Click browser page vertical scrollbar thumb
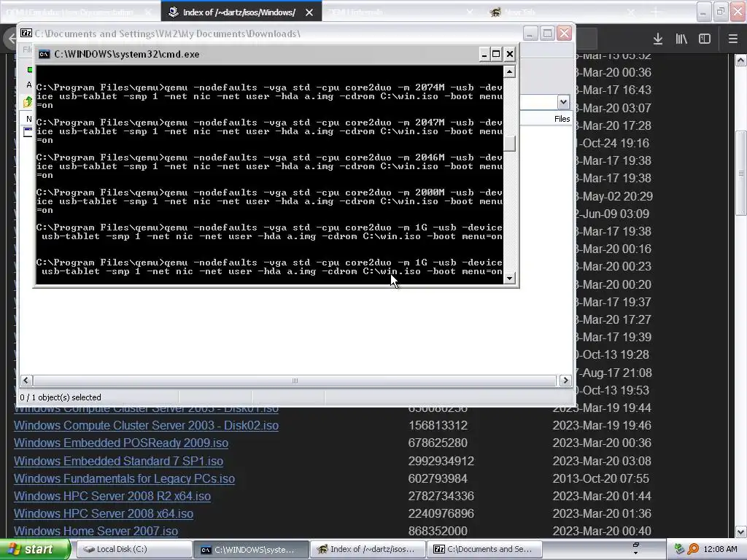 (x=741, y=174)
